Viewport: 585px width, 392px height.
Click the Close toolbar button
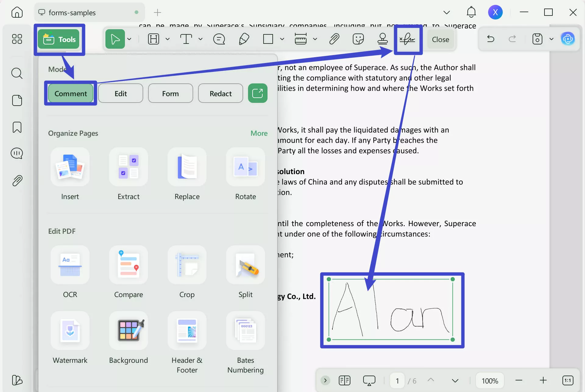pyautogui.click(x=440, y=40)
